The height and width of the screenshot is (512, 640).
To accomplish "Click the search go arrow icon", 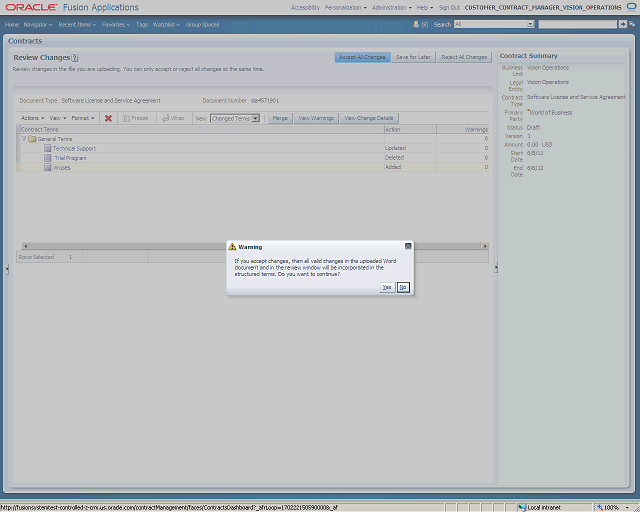I will click(x=623, y=24).
